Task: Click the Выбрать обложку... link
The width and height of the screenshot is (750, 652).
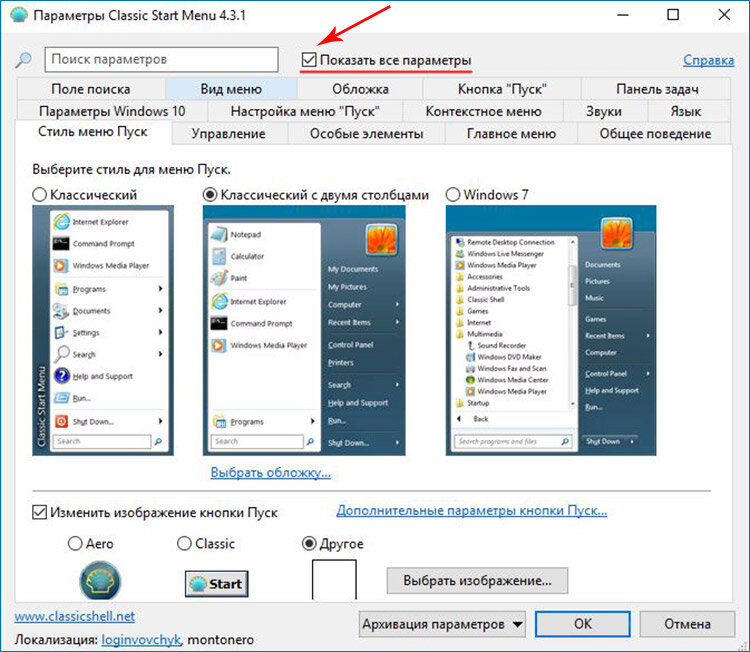Action: coord(271,473)
